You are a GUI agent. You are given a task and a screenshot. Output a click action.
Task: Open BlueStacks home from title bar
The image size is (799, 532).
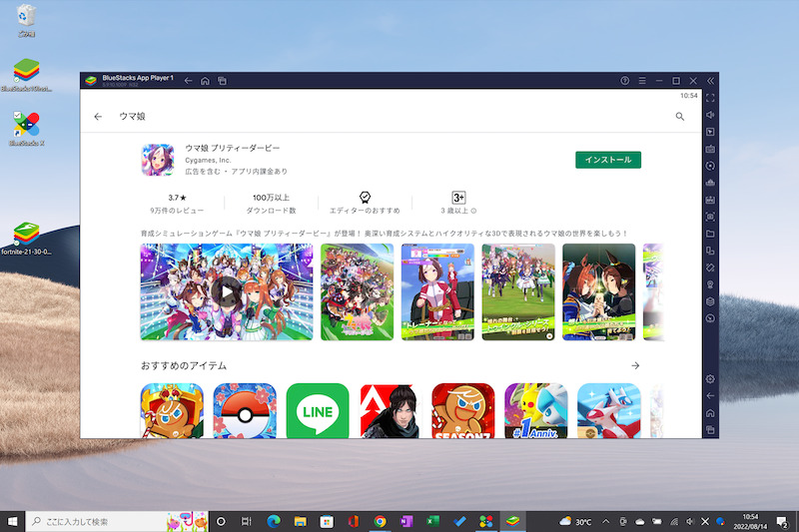pyautogui.click(x=205, y=80)
